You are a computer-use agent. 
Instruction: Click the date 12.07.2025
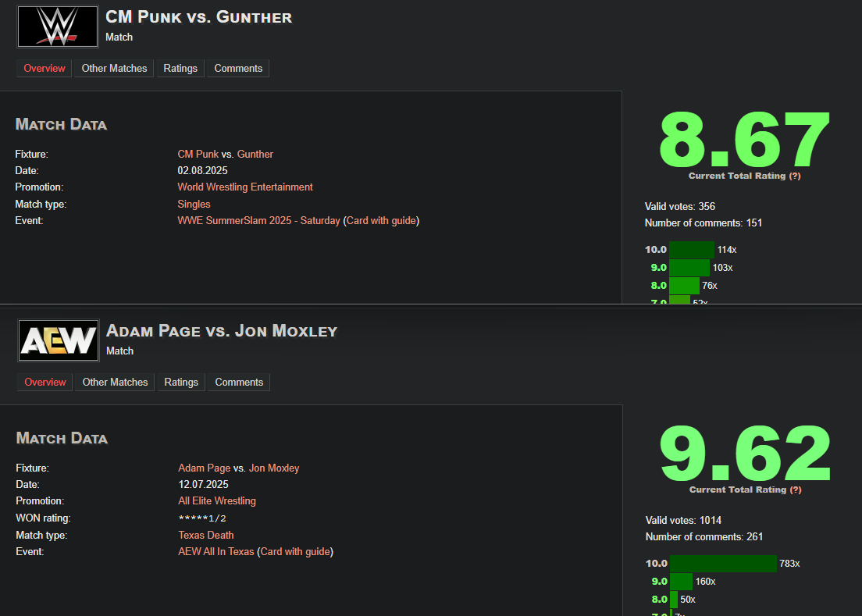pos(204,485)
